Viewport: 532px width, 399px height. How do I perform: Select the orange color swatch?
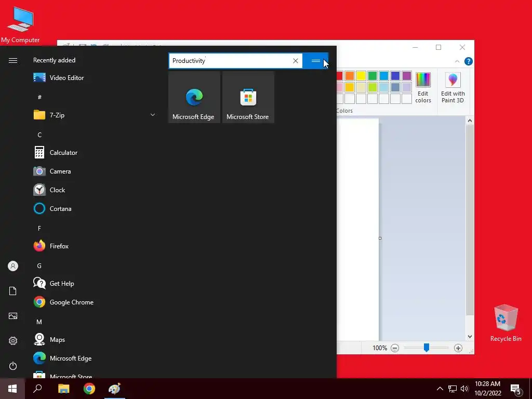(350, 76)
